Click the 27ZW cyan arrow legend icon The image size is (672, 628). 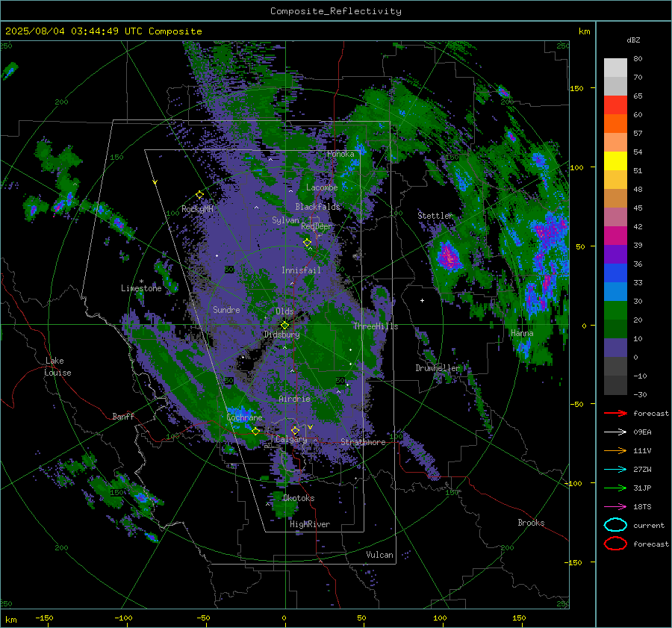615,470
